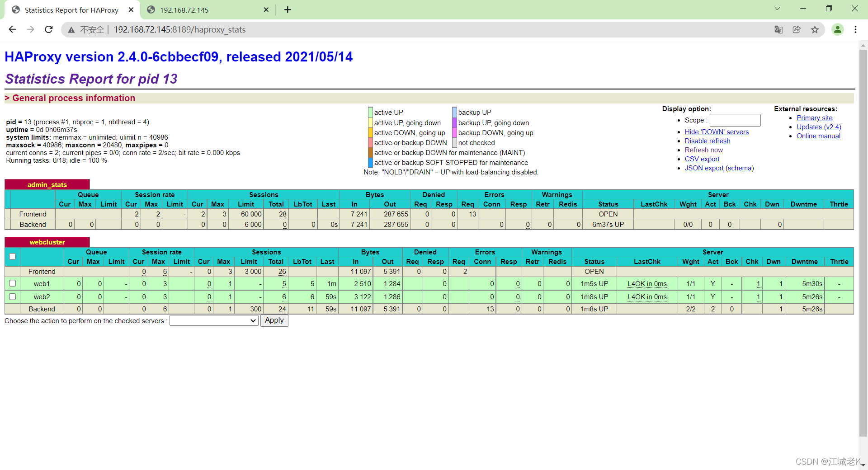Screen dimensions: 868x470
Task: Toggle the webcluster select-all checkbox
Action: coord(13,257)
